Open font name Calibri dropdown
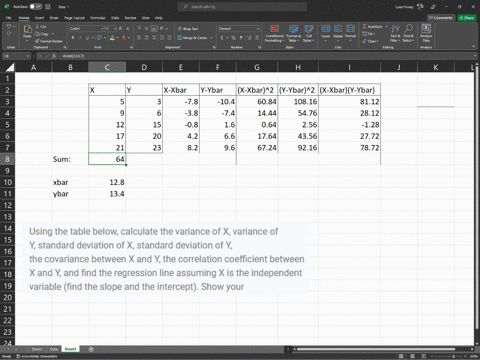The height and width of the screenshot is (360, 480). pyautogui.click(x=102, y=29)
